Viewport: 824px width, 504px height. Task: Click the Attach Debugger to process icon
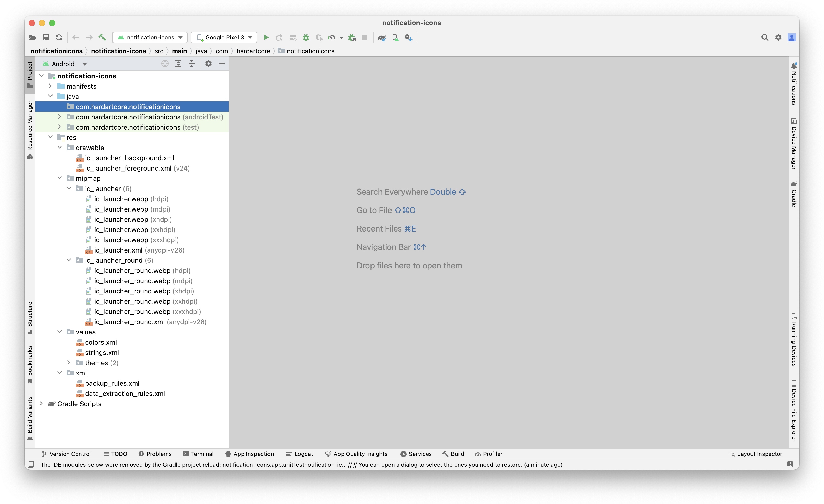pos(351,37)
